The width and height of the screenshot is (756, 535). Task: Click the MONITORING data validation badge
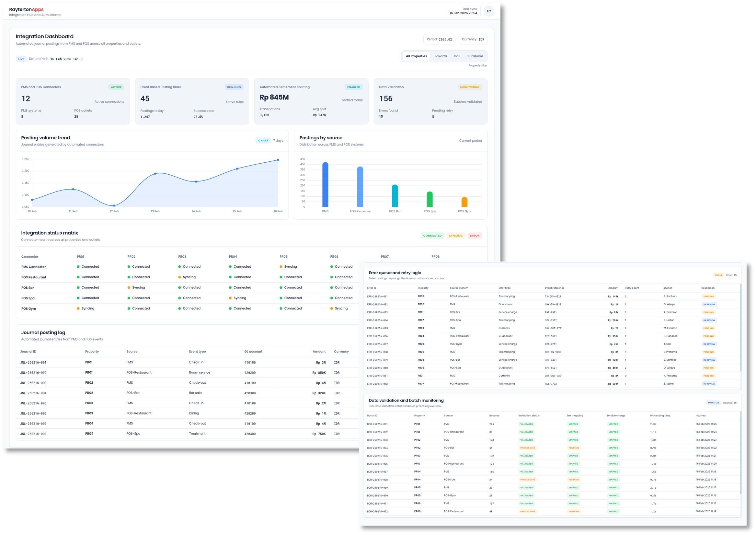(470, 87)
